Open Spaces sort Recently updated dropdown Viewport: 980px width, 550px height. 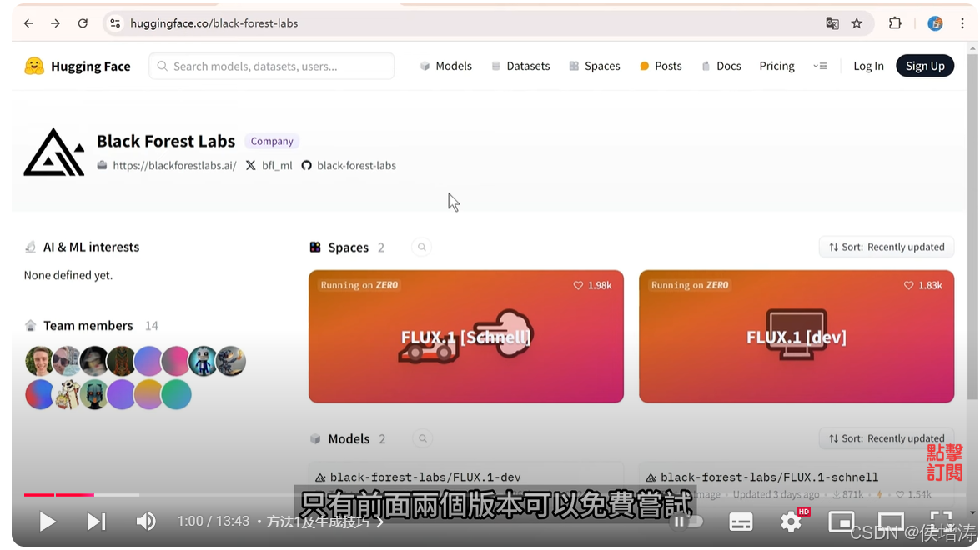(887, 247)
